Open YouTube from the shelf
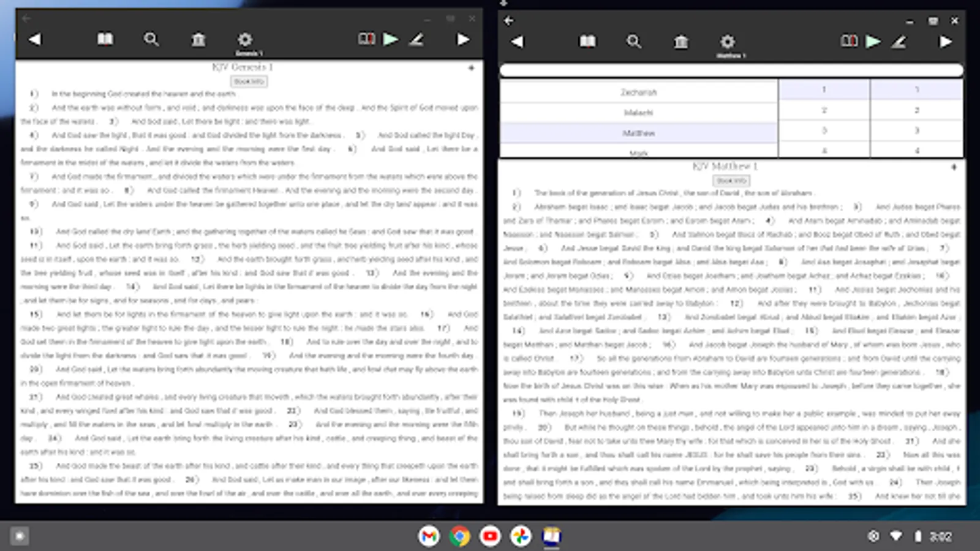 [490, 536]
